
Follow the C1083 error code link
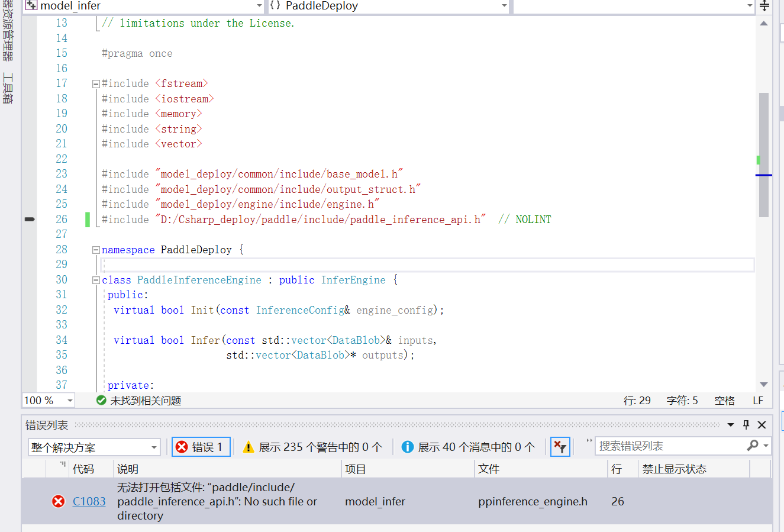click(88, 501)
